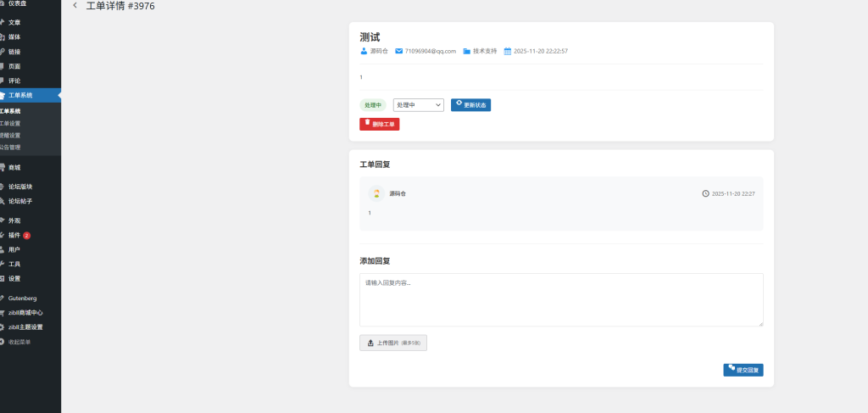Click the gear icon of zibll主题设置

pyautogui.click(x=2, y=327)
